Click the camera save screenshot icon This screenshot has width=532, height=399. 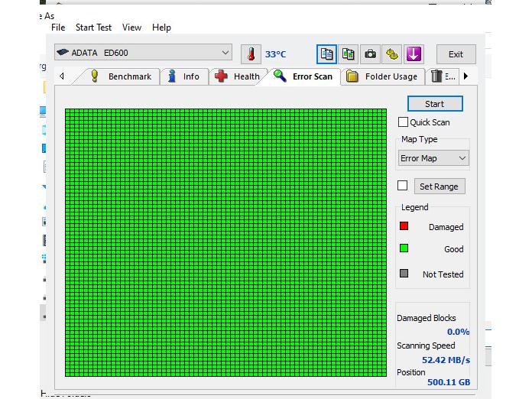[x=370, y=54]
